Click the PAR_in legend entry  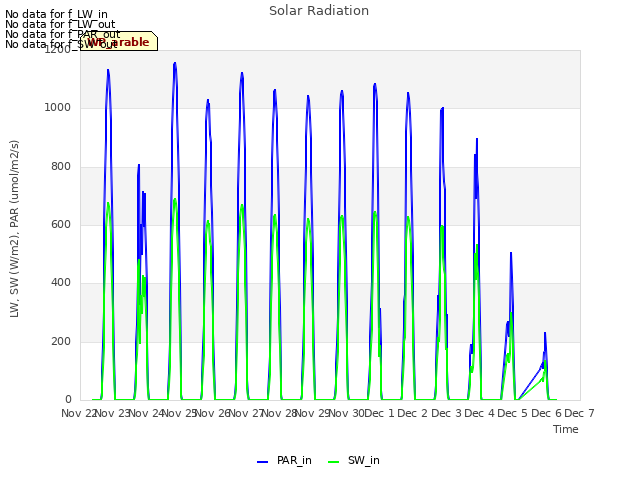coord(284,460)
